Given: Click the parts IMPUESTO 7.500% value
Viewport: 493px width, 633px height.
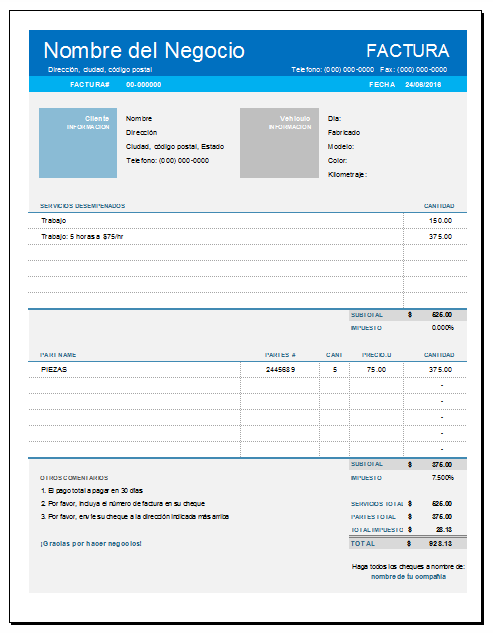Looking at the screenshot, I should click(x=443, y=478).
